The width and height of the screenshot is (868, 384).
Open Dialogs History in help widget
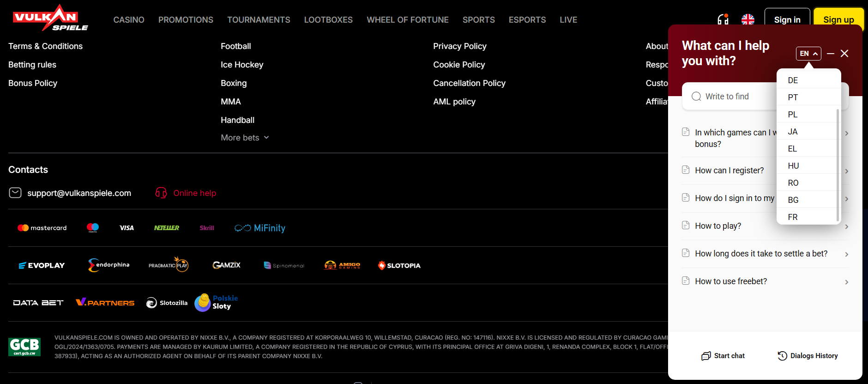coord(808,355)
